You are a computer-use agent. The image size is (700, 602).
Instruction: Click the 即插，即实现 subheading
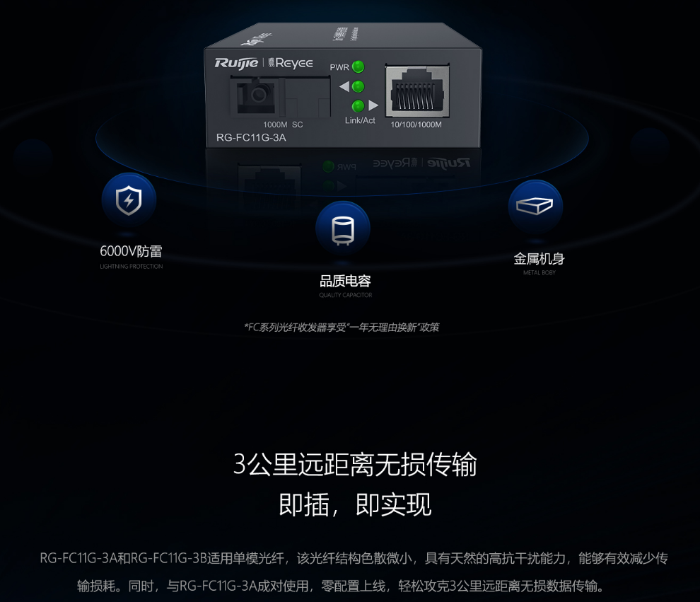355,504
